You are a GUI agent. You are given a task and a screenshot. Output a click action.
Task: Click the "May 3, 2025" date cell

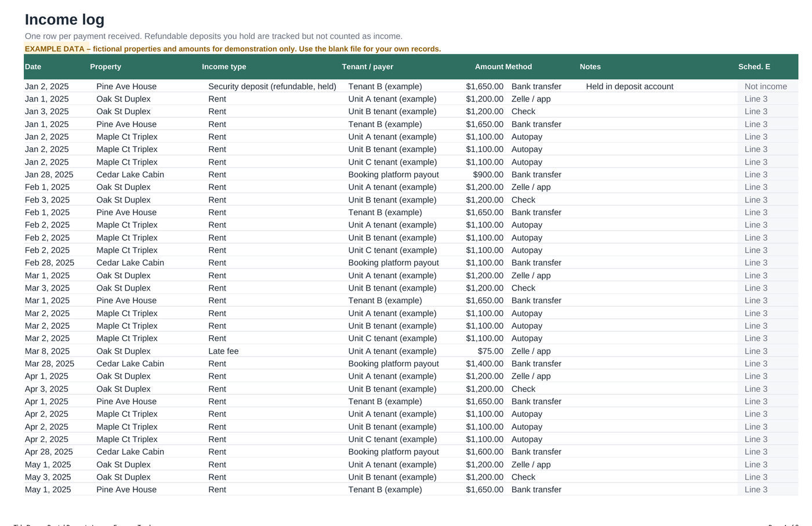tap(48, 477)
